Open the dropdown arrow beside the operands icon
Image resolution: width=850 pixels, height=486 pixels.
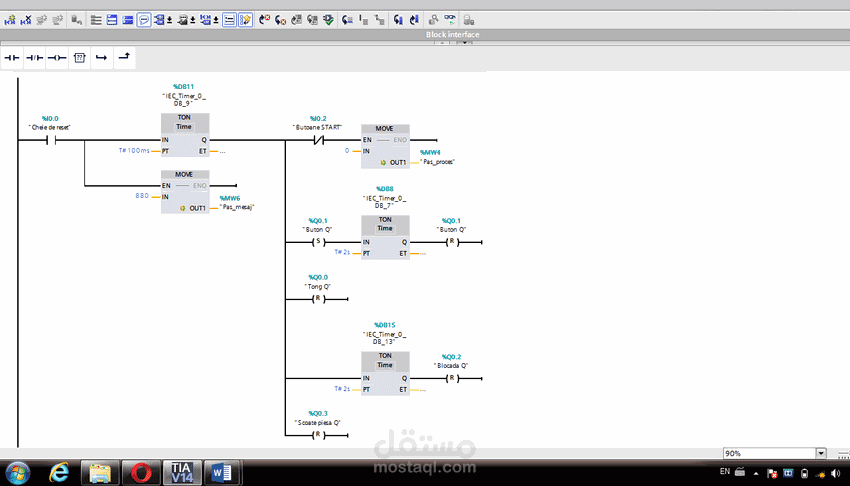(170, 21)
